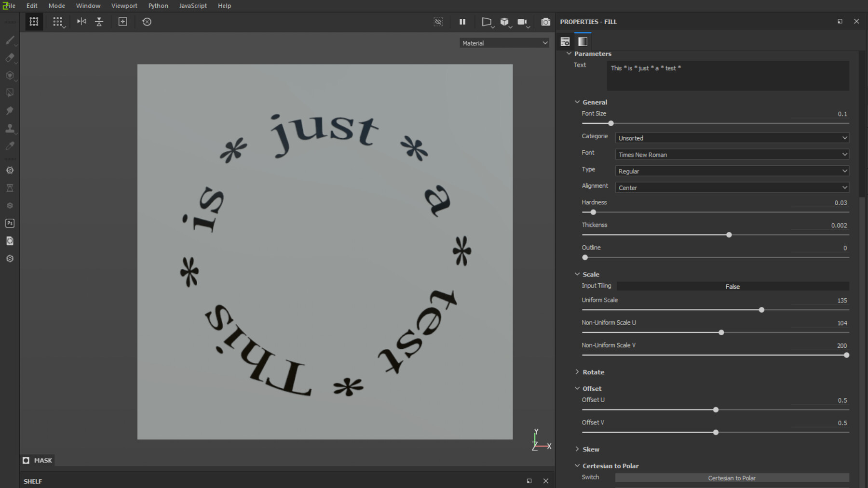Screen dimensions: 868x488
Task: Take a screenshot with the camera icon
Action: click(545, 22)
